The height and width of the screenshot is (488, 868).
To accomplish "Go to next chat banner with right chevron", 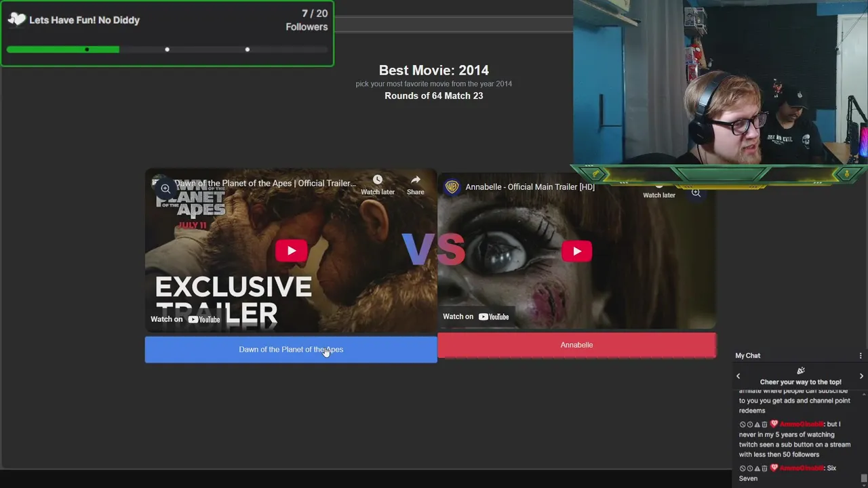I will (x=861, y=376).
